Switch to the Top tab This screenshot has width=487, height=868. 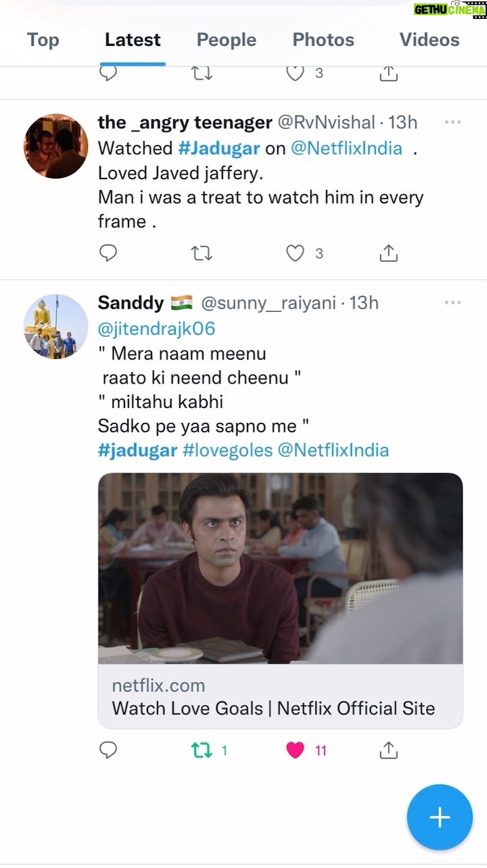click(43, 40)
